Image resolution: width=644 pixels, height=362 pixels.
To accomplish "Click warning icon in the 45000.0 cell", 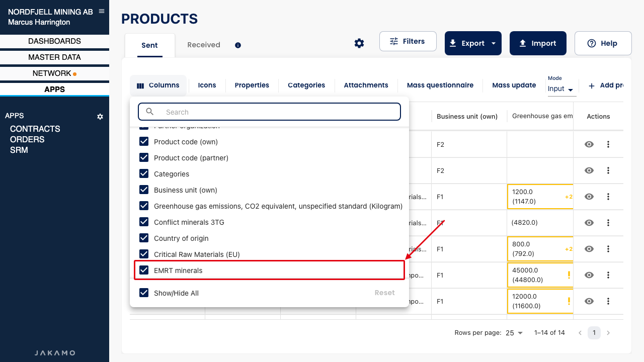I will pyautogui.click(x=569, y=275).
